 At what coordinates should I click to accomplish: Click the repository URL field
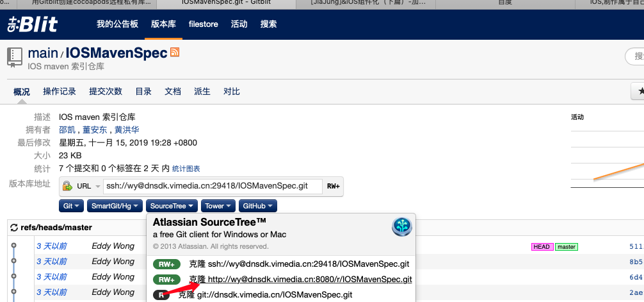coord(213,186)
